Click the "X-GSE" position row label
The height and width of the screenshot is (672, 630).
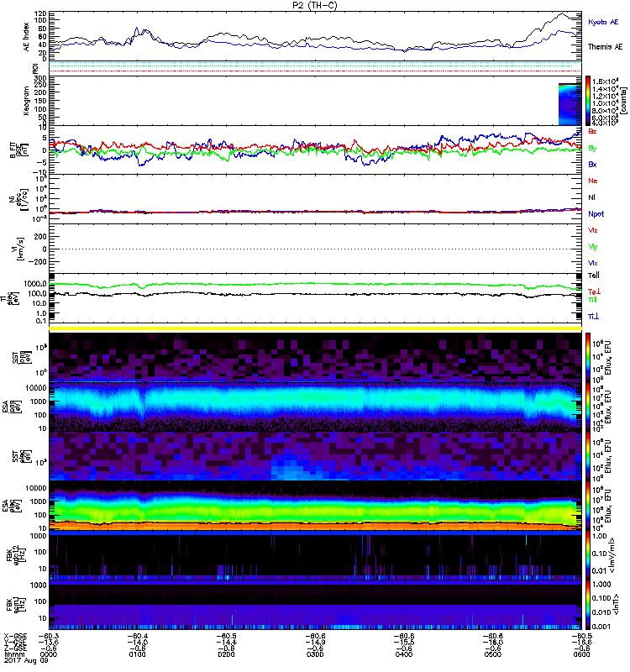(x=14, y=636)
